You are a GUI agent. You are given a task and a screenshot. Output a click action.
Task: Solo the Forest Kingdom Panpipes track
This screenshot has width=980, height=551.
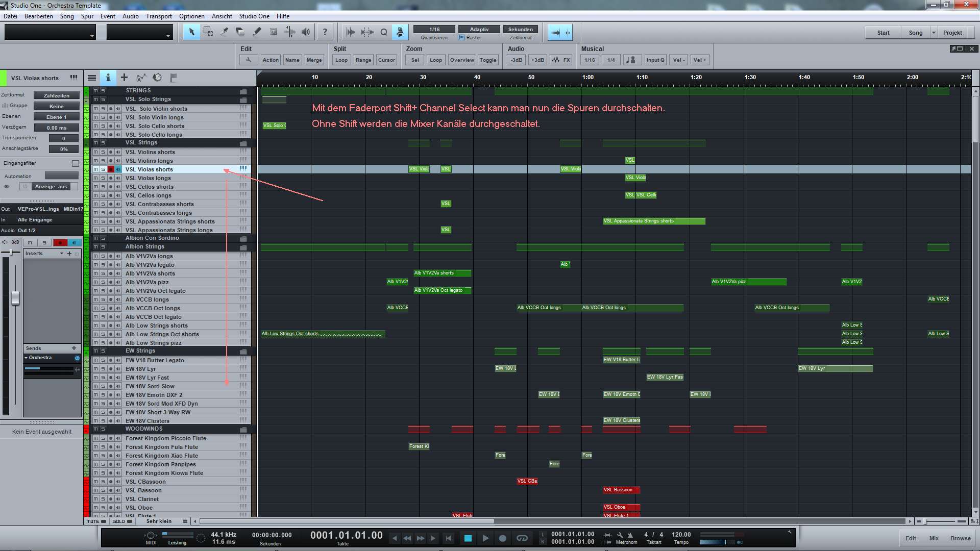(x=103, y=464)
